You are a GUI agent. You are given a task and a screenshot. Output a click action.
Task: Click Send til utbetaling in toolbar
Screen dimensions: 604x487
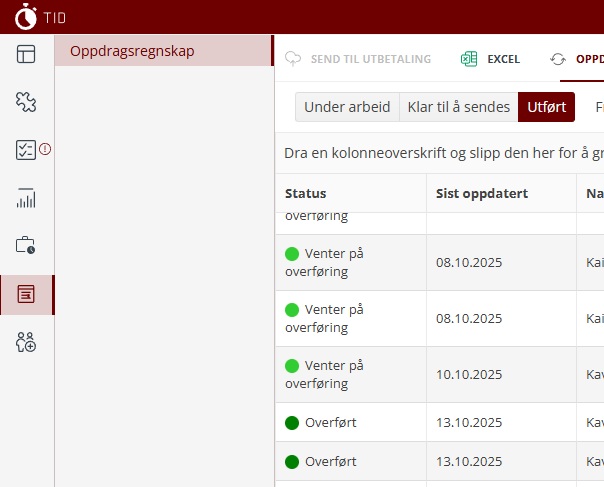(x=358, y=59)
